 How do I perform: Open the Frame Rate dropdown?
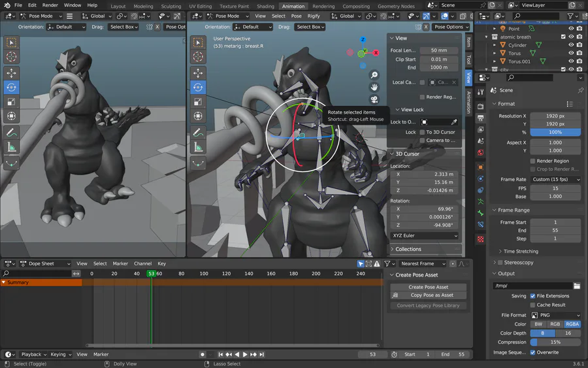pos(555,179)
